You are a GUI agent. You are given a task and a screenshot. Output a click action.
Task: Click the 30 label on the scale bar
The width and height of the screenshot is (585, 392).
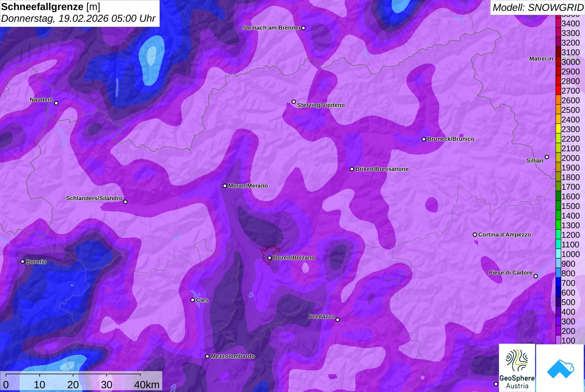tap(107, 385)
